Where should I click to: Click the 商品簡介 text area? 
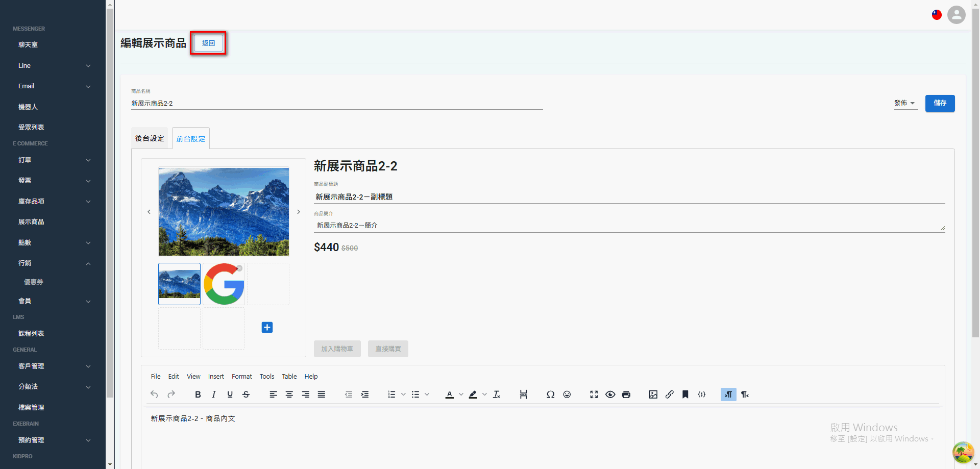(x=629, y=226)
